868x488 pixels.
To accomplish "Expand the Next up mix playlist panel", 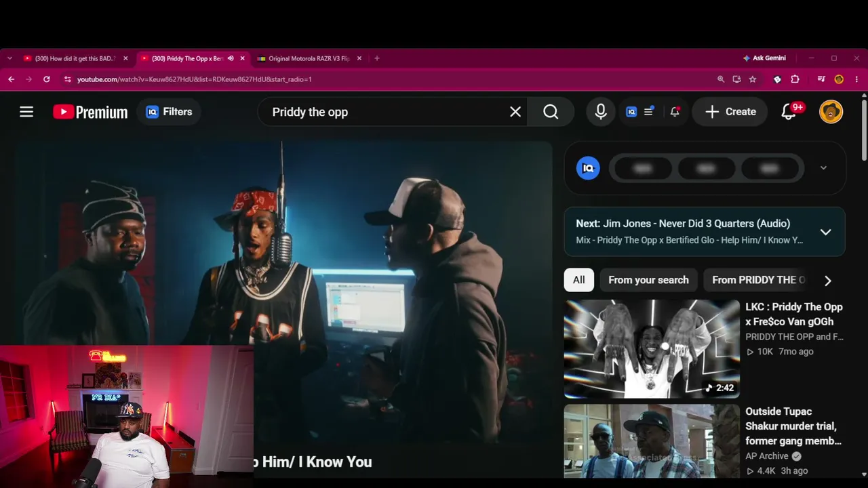I will tap(825, 232).
